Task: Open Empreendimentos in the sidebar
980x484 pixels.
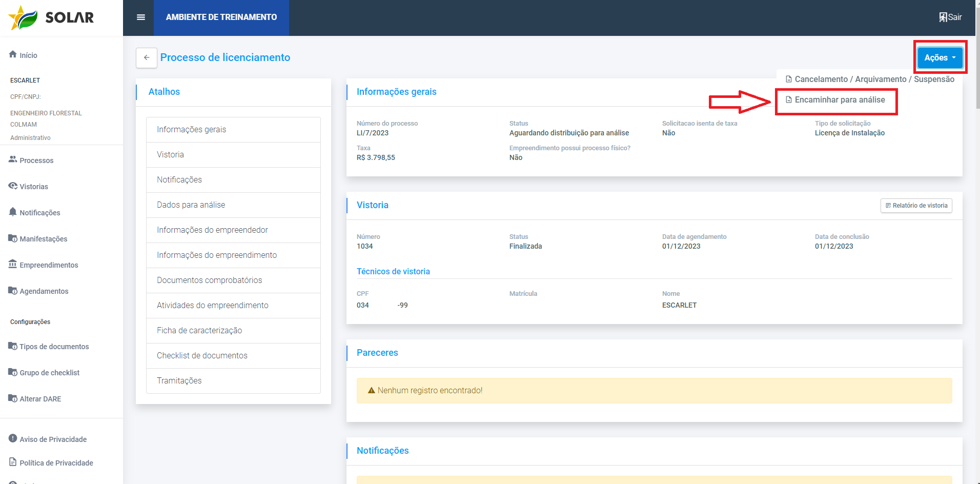Action: point(49,265)
